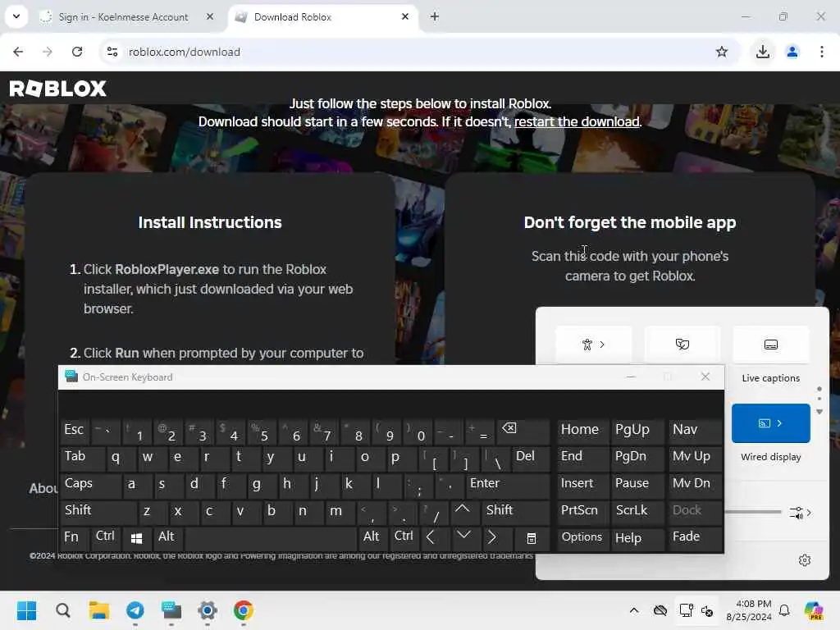
Task: Open Chrome three-dot menu
Action: point(821,52)
